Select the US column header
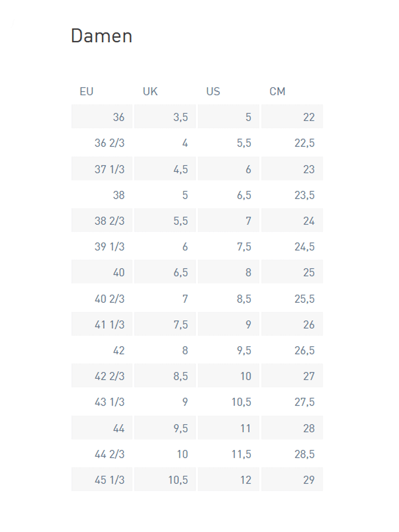The height and width of the screenshot is (532, 399). pos(213,92)
